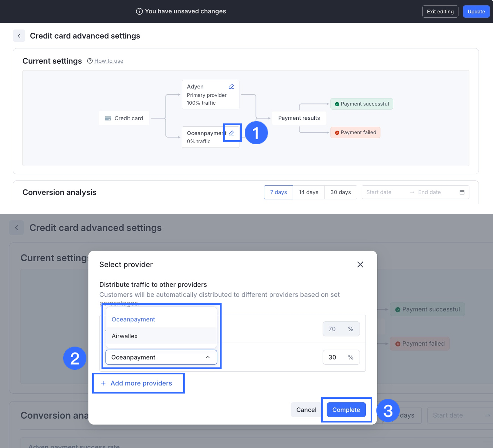This screenshot has width=493, height=448.
Task: Collapse the Oceanpayment provider dropdown
Action: point(208,357)
